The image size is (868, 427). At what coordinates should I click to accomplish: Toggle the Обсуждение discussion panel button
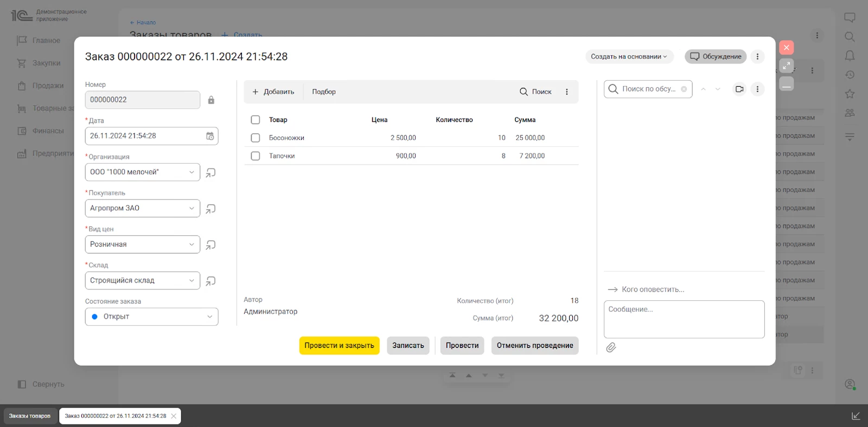[x=716, y=56]
